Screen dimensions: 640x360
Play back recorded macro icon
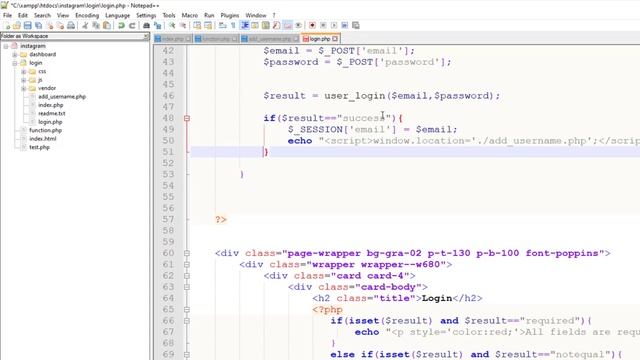coord(334,25)
